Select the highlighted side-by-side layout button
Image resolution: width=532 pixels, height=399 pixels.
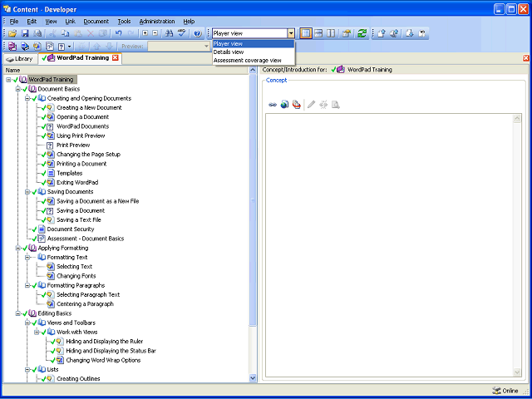(x=306, y=33)
